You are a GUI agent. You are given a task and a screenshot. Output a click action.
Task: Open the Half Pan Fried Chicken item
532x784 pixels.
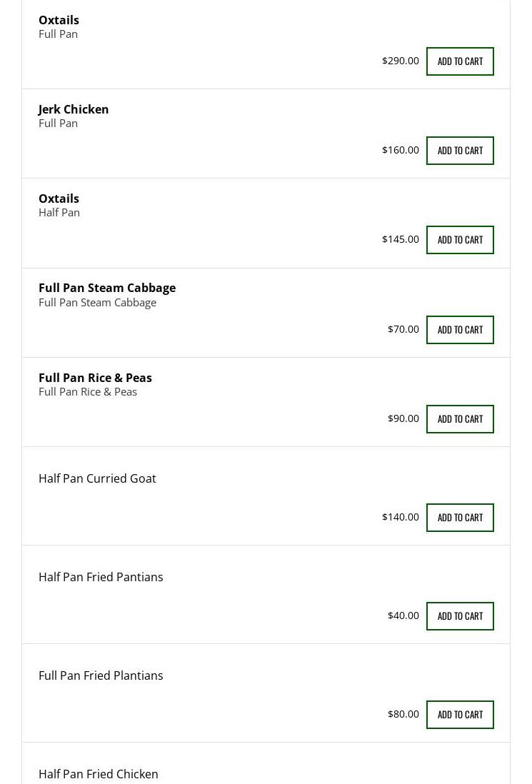(99, 774)
